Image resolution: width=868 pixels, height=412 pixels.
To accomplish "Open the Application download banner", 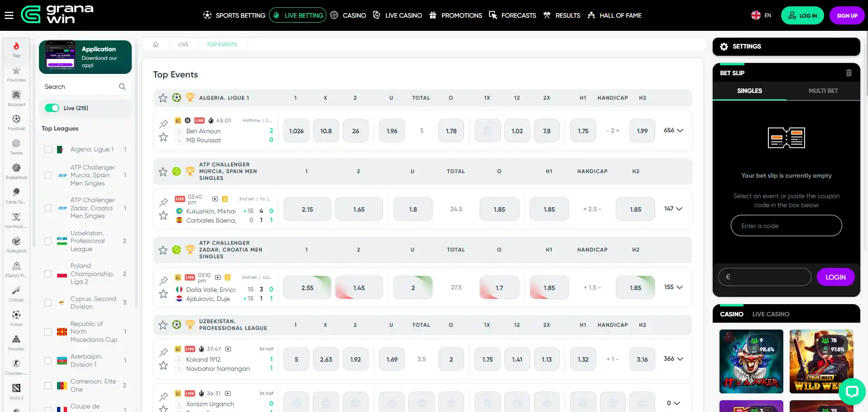I will click(85, 57).
